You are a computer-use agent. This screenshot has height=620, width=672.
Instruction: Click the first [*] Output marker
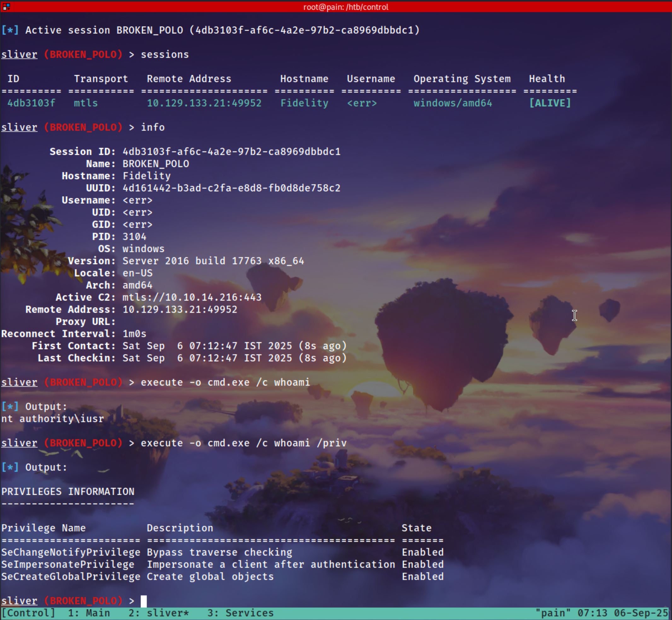(x=10, y=406)
